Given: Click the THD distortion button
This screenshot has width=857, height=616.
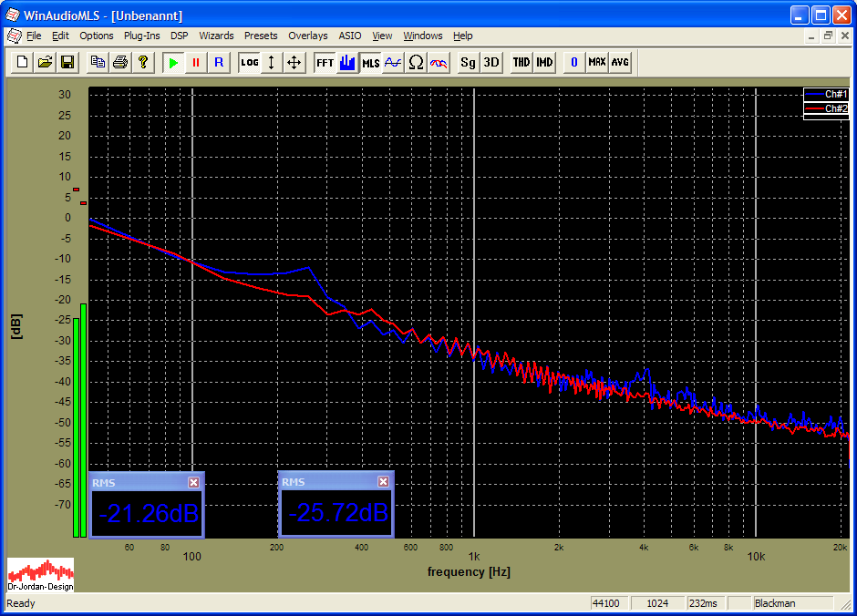Looking at the screenshot, I should point(521,62).
